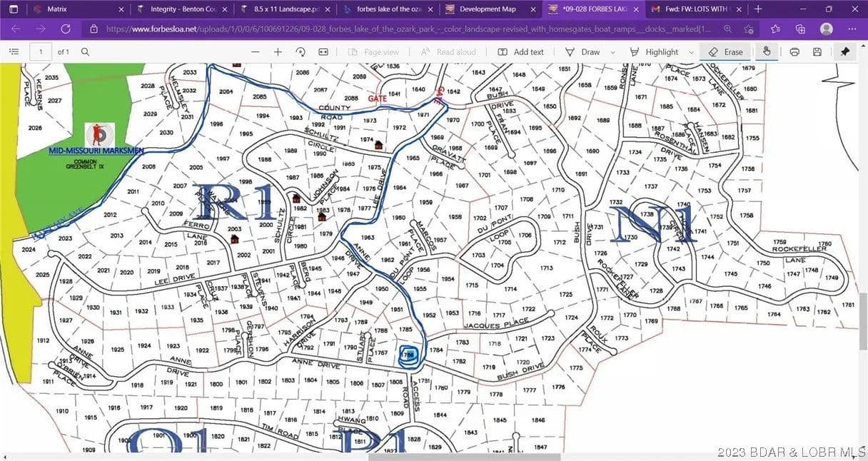
Task: Switch to the Development Map tab
Action: tap(489, 9)
